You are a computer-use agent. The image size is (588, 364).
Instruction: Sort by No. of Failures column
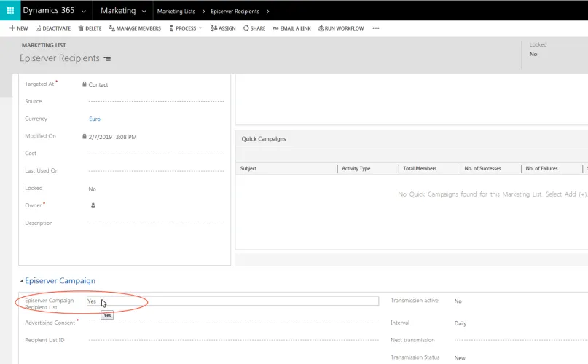[x=541, y=169]
